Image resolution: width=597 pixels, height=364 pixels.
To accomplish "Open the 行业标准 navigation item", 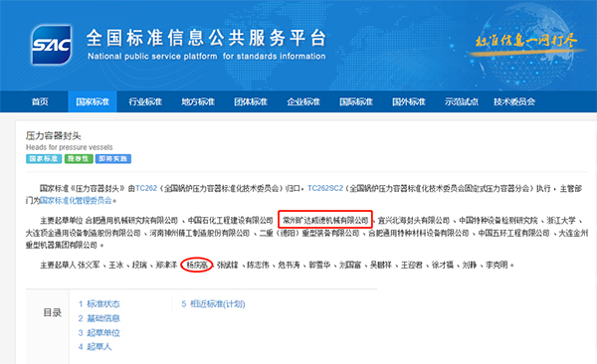I will (x=145, y=101).
